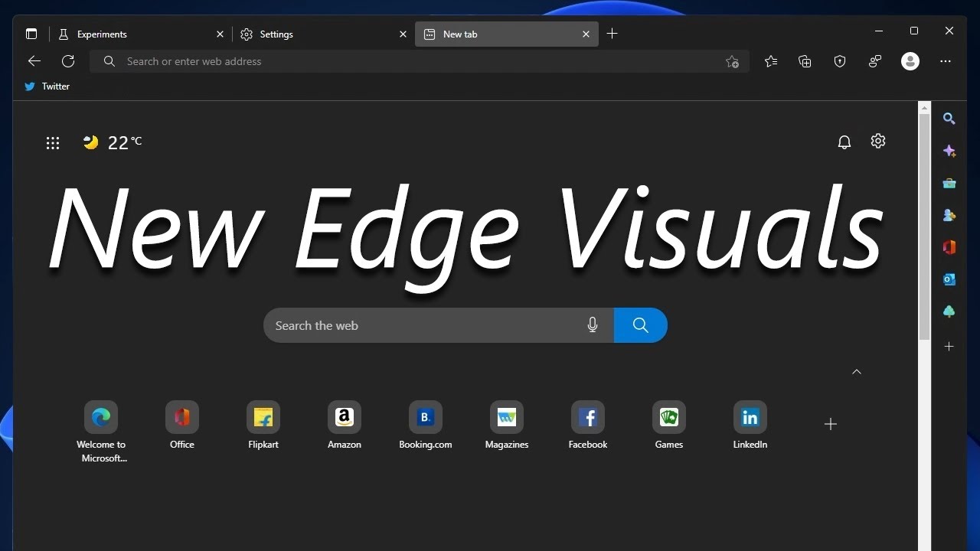Open the weather widget showing 22°C
Screen dimensions: 980x551
pos(113,142)
